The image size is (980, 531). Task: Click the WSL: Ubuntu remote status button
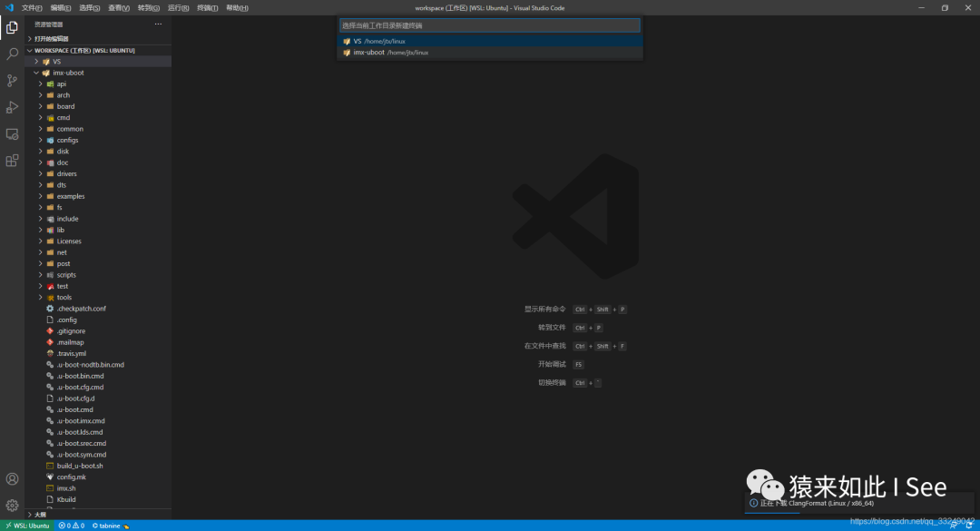pos(26,526)
